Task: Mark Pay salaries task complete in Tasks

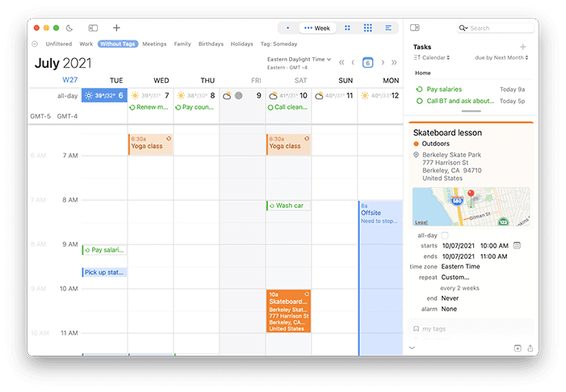Action: (x=419, y=90)
